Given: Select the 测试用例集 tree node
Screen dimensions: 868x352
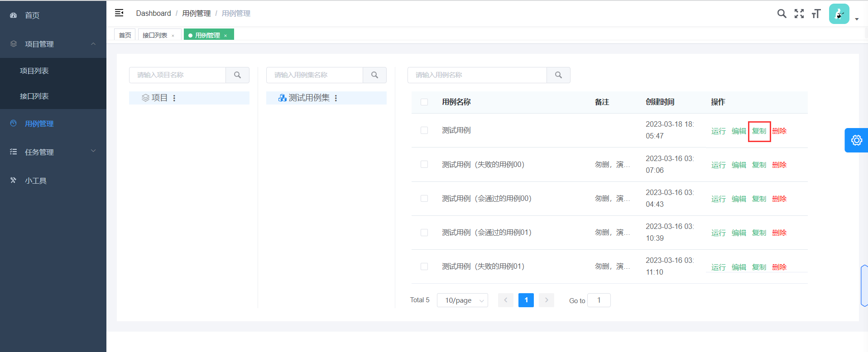Looking at the screenshot, I should (x=326, y=98).
